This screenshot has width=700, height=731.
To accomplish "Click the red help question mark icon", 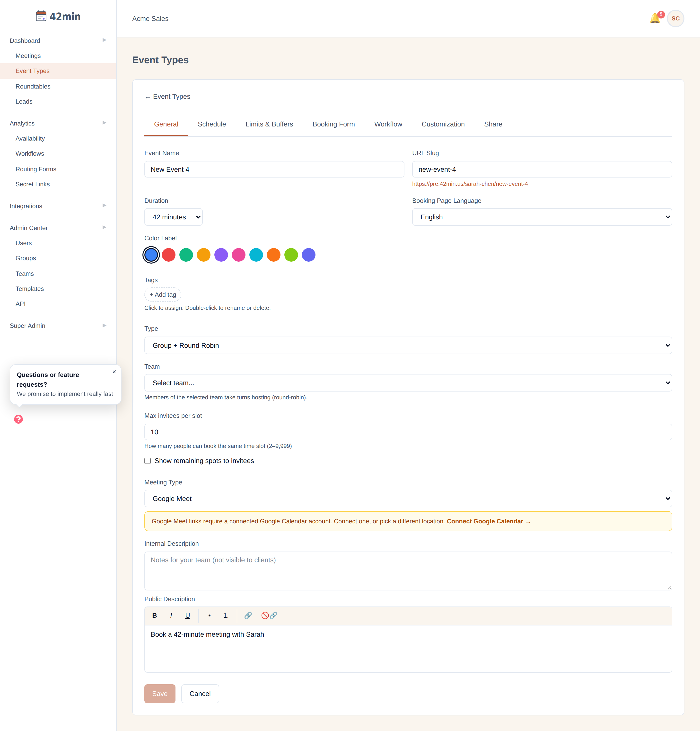I will [18, 419].
